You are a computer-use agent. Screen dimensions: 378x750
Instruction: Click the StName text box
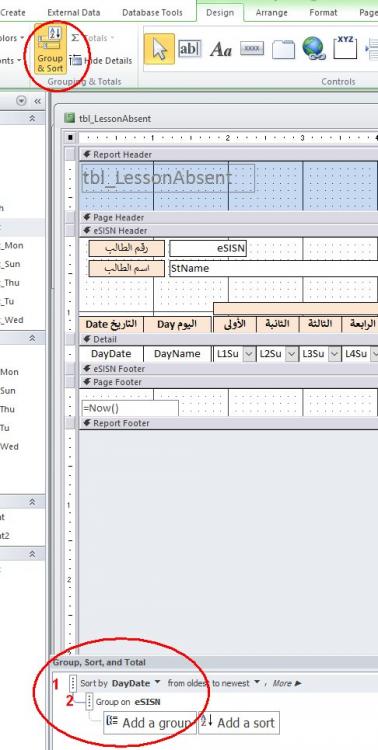click(x=274, y=268)
